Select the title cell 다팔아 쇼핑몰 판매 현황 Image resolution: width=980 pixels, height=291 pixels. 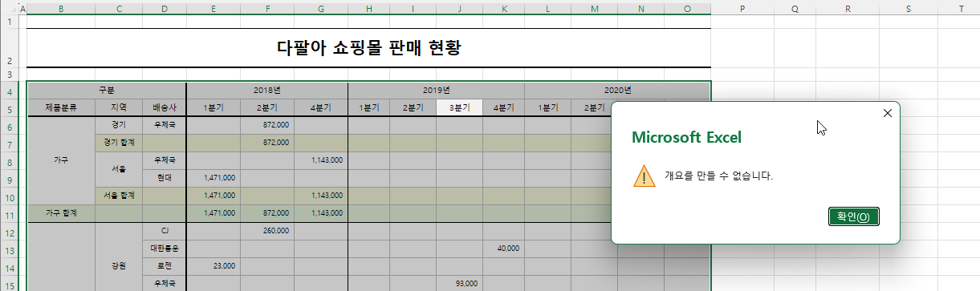[368, 48]
